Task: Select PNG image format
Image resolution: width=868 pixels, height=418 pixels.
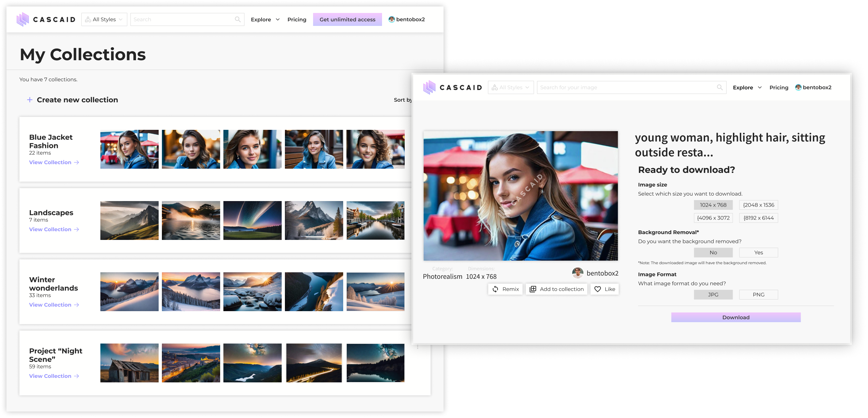Action: tap(758, 295)
